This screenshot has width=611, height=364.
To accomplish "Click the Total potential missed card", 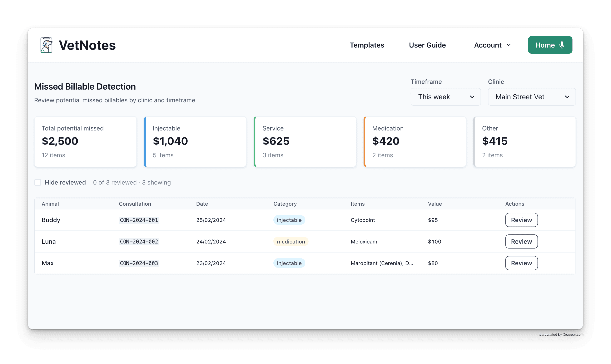I will [85, 142].
